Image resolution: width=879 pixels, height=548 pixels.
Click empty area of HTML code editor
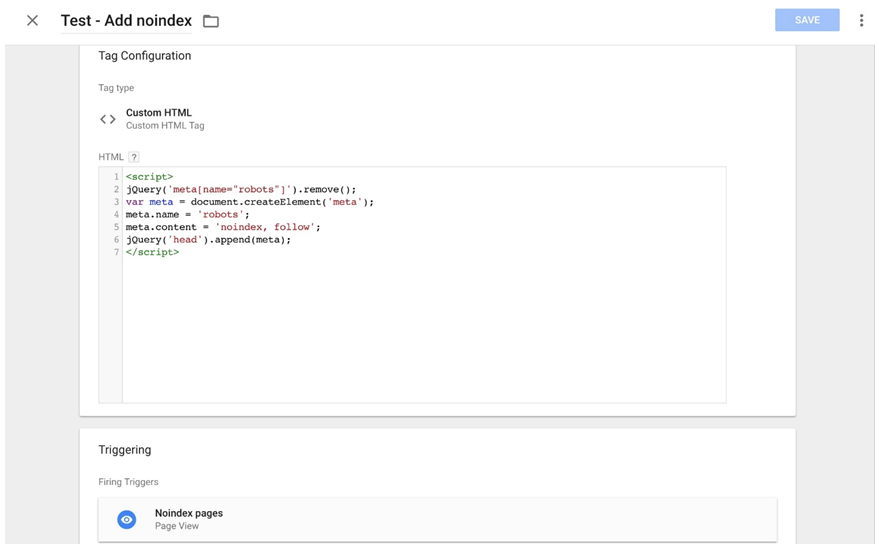[x=424, y=331]
